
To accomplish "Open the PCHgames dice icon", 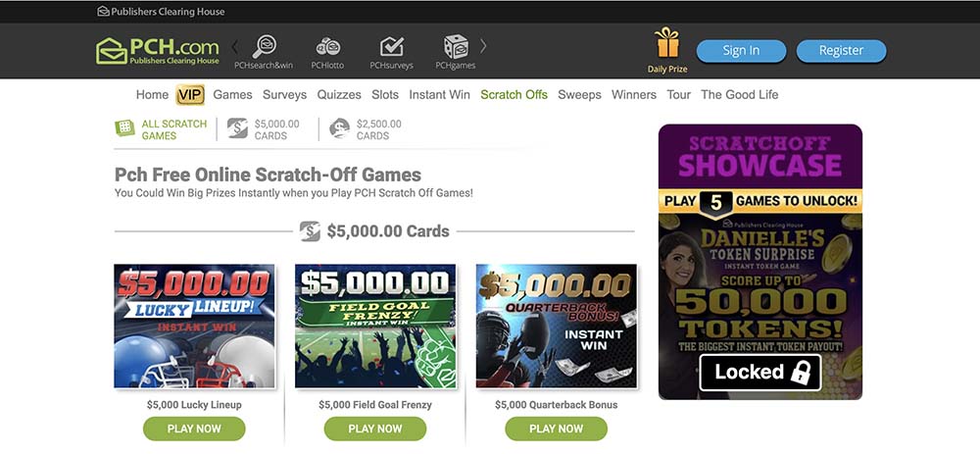I will 457,46.
